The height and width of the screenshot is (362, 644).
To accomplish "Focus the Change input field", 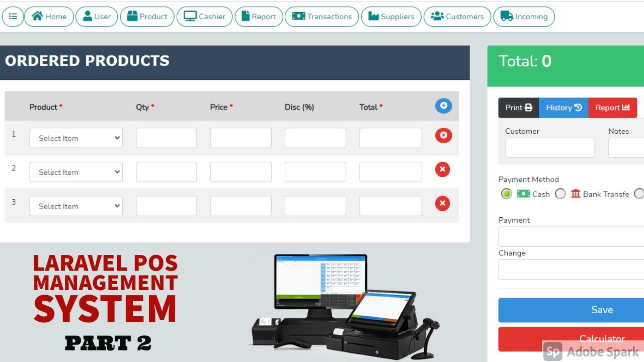I will tap(571, 269).
